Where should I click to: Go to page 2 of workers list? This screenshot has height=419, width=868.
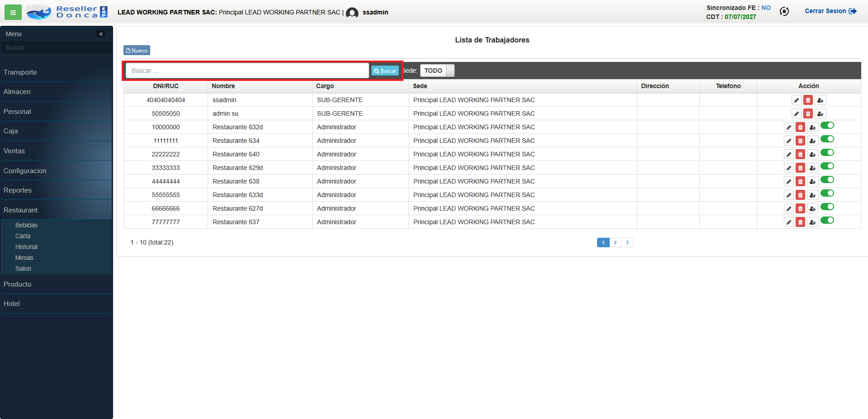click(x=615, y=243)
